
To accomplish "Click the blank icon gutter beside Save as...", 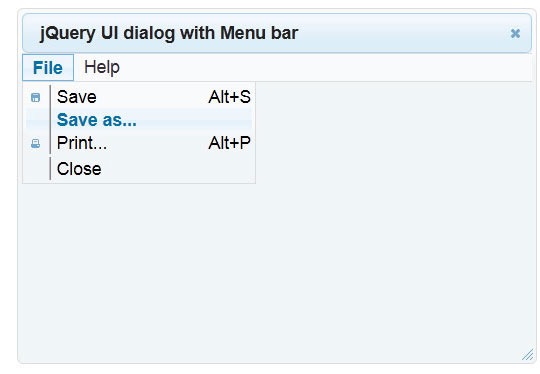I will tap(37, 120).
